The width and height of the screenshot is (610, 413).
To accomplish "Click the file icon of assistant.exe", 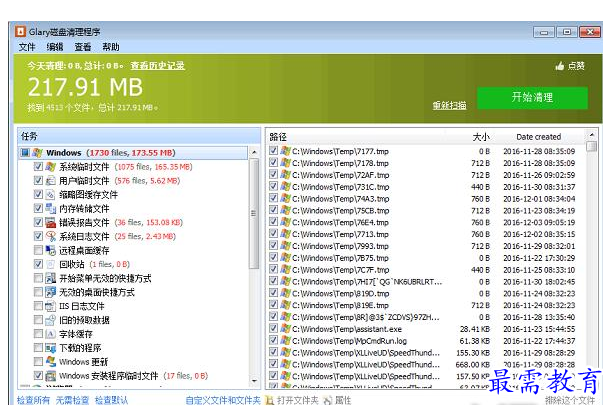I will tap(285, 329).
